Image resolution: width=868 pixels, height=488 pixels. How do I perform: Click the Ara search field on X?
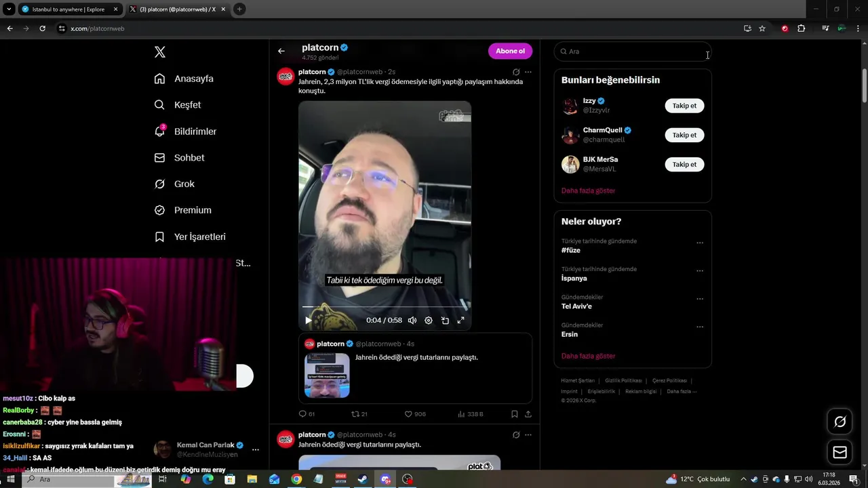click(x=632, y=52)
